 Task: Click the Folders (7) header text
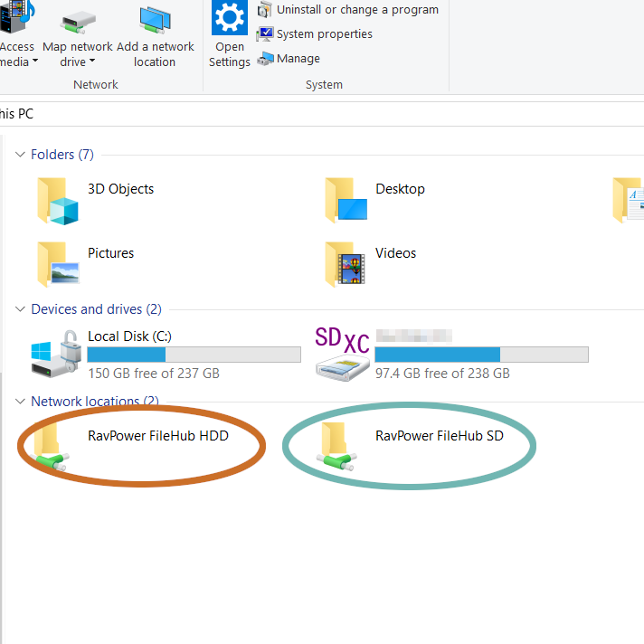pyautogui.click(x=62, y=155)
